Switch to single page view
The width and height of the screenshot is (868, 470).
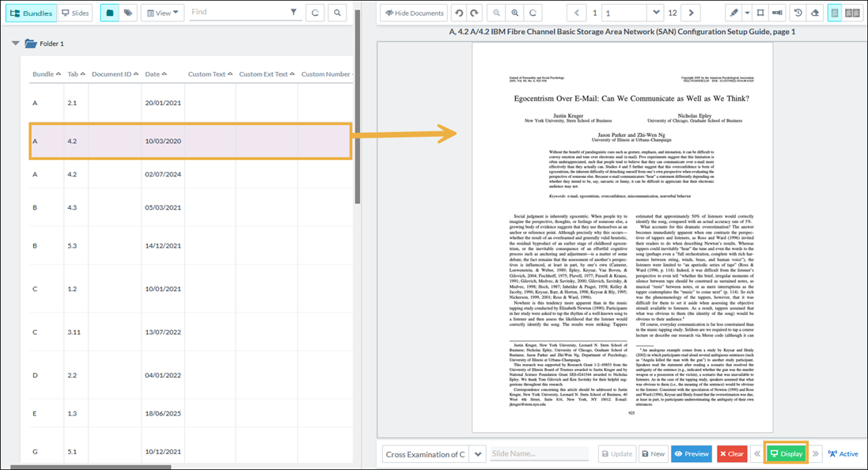coord(835,13)
